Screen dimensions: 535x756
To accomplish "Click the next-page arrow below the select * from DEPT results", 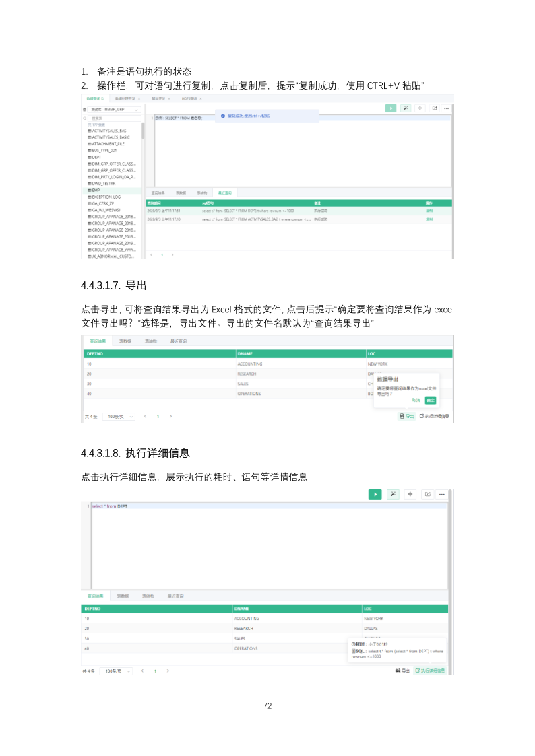I will coord(168,671).
